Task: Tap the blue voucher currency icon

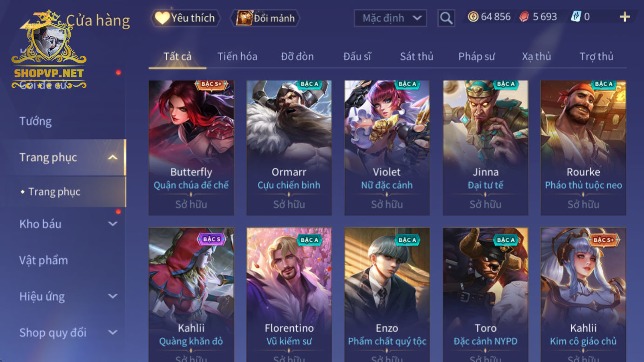Action: tap(576, 17)
